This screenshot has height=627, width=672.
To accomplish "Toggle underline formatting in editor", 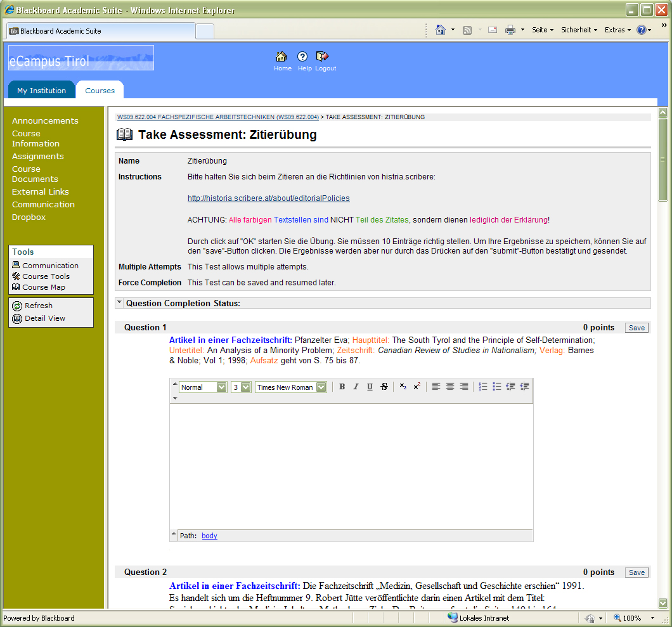I will pyautogui.click(x=370, y=387).
